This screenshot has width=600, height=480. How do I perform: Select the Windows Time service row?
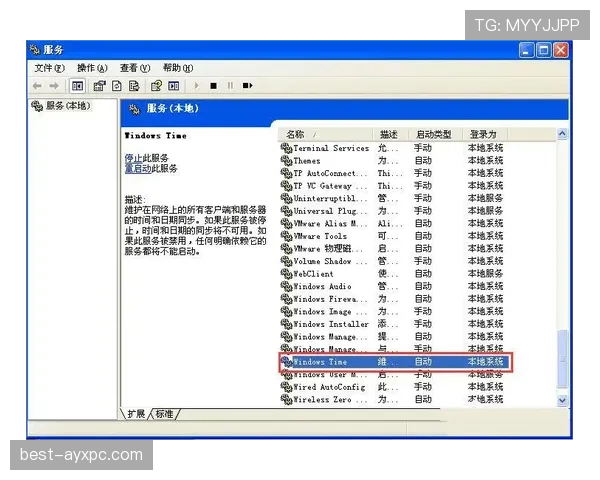click(x=395, y=362)
